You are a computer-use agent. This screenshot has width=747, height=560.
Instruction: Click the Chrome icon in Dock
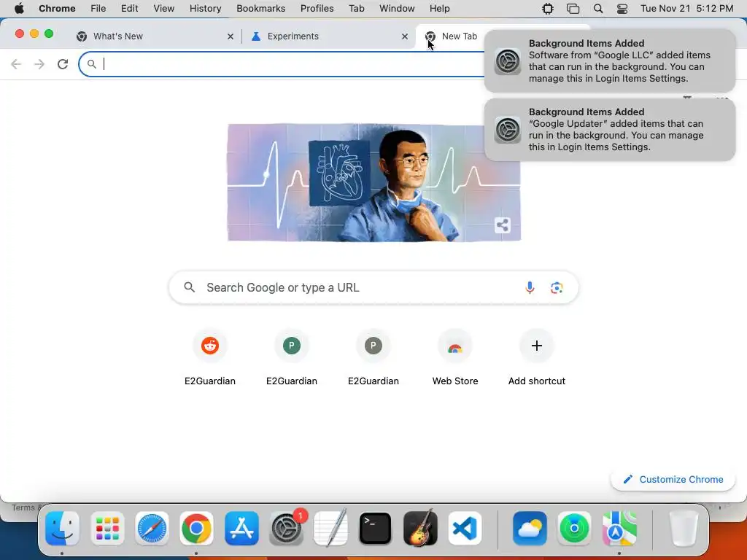196,528
